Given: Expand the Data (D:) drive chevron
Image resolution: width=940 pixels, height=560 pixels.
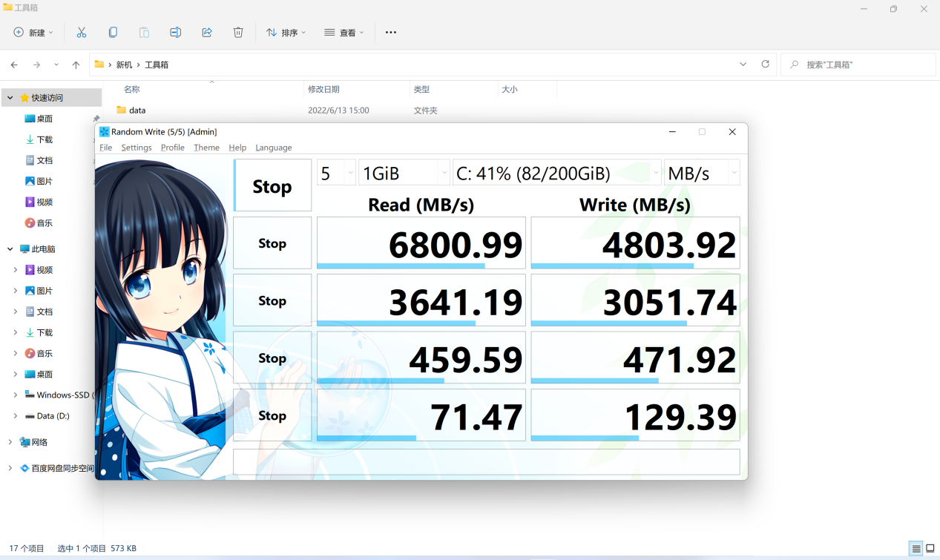Looking at the screenshot, I should 16,415.
